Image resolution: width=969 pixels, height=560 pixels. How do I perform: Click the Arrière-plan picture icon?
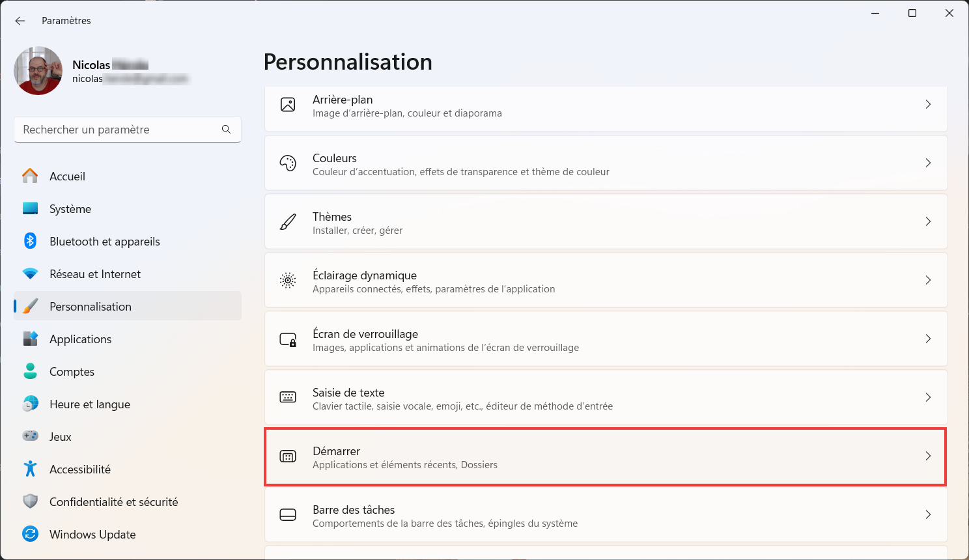pyautogui.click(x=288, y=104)
